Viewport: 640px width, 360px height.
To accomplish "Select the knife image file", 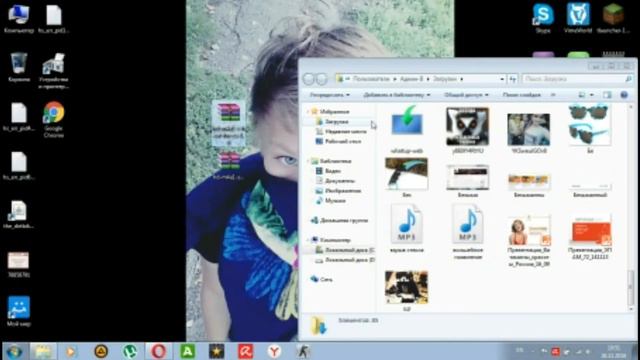I will click(x=407, y=178).
